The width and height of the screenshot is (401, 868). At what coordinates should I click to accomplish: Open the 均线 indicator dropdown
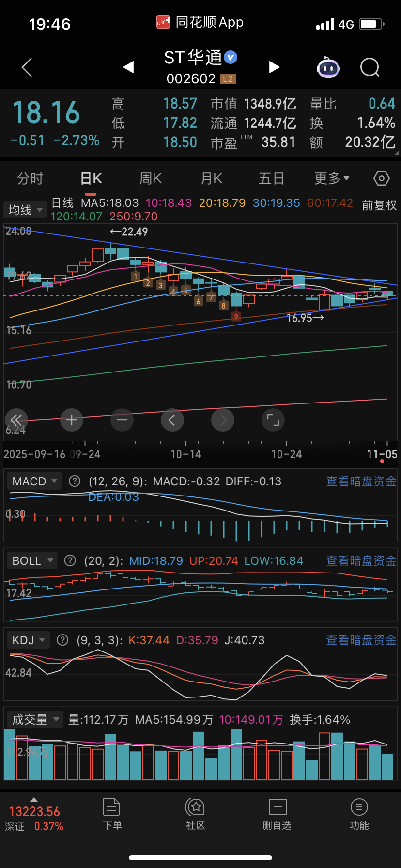click(x=25, y=210)
